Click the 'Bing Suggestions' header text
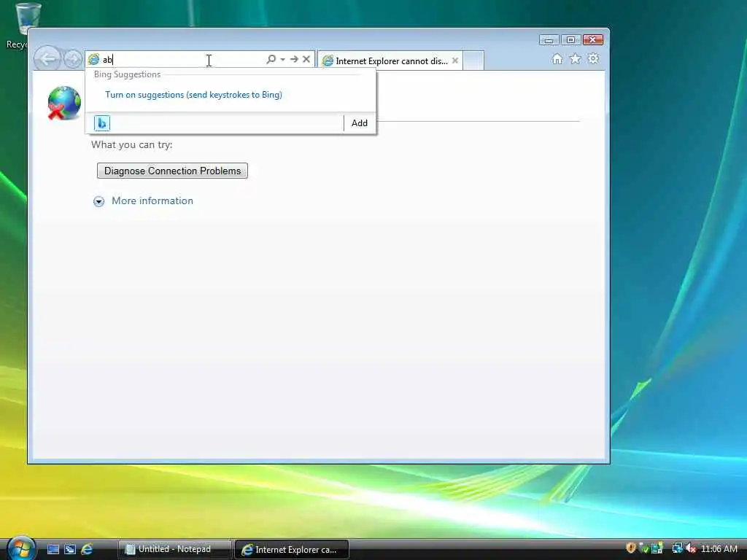Screen dimensions: 747x560 point(127,74)
